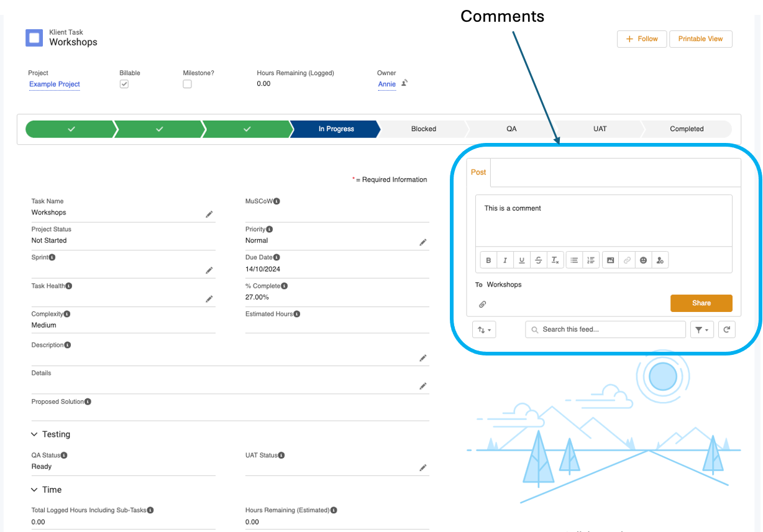Screen dimensions: 763x532
Task: Change the task owner icon next to Annie
Action: pos(404,83)
